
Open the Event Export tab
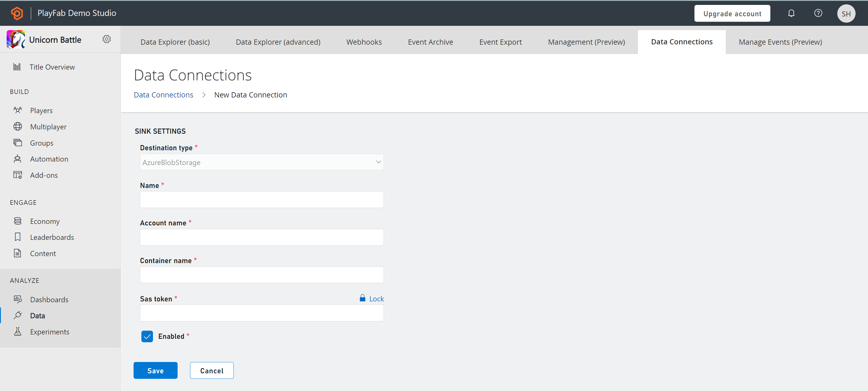[x=500, y=42]
